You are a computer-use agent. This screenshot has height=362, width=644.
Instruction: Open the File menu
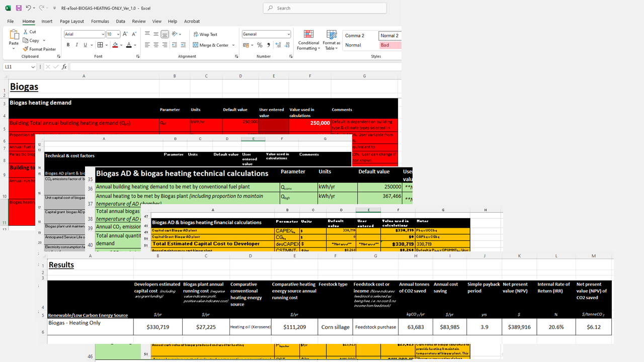[11, 21]
